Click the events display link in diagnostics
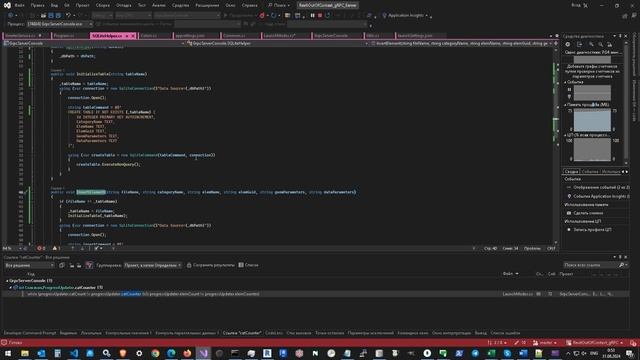Image resolution: width=640 pixels, height=360 pixels. point(601,187)
